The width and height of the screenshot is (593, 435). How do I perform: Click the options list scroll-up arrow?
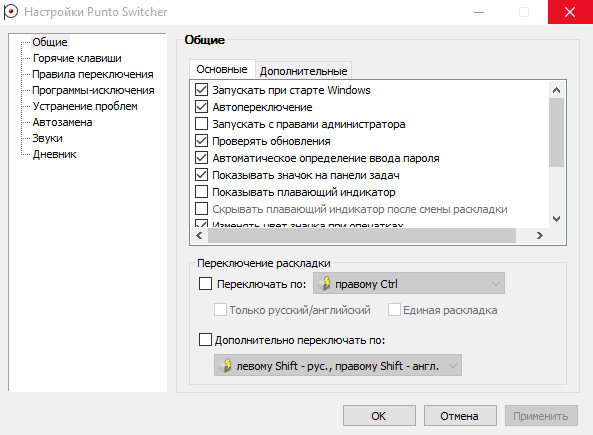tap(556, 90)
